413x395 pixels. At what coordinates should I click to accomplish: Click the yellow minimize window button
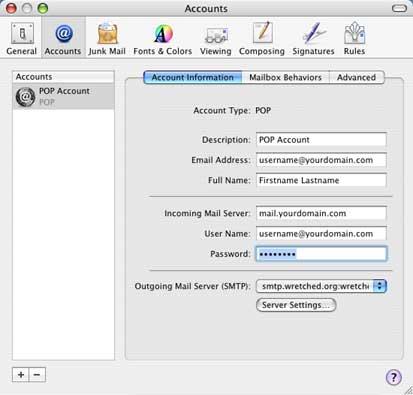[x=27, y=8]
